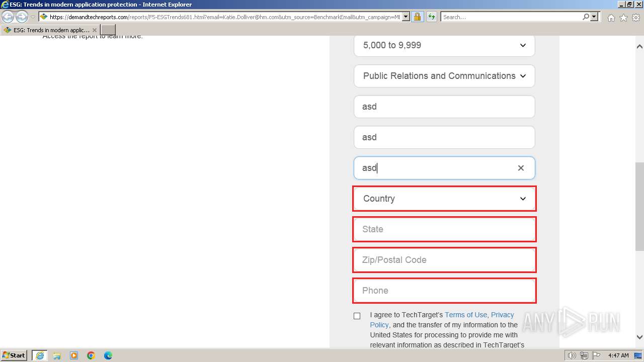Click the first asd text field

coord(444,107)
